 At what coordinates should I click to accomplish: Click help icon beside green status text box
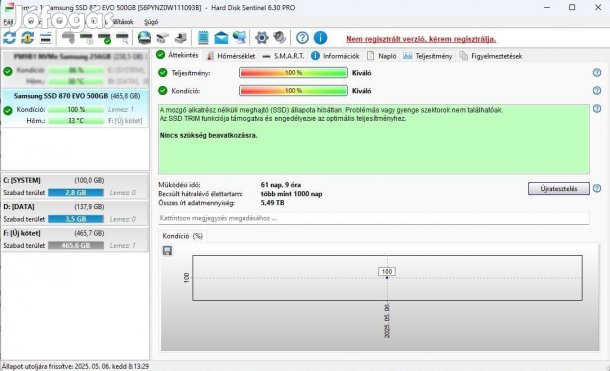(x=597, y=108)
